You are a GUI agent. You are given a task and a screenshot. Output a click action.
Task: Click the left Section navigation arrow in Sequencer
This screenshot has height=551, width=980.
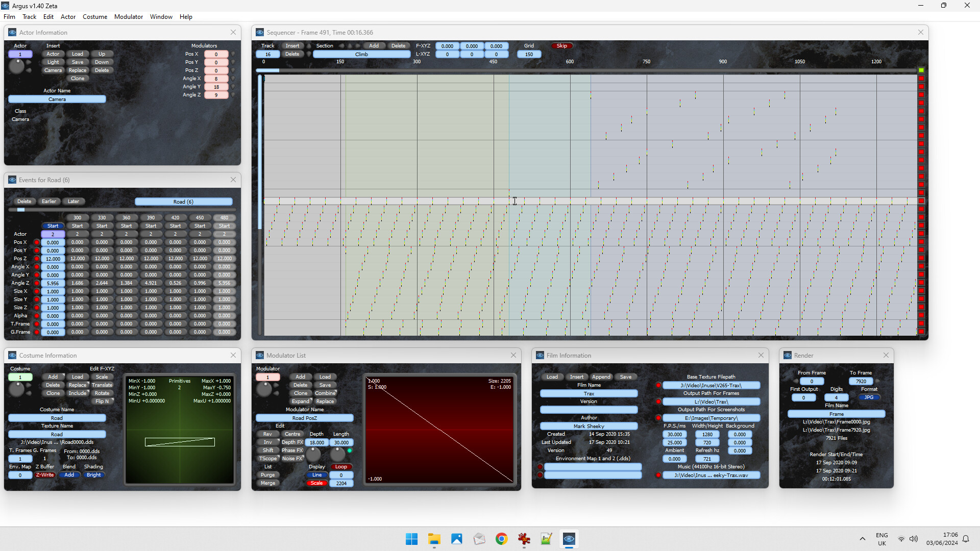coord(341,45)
